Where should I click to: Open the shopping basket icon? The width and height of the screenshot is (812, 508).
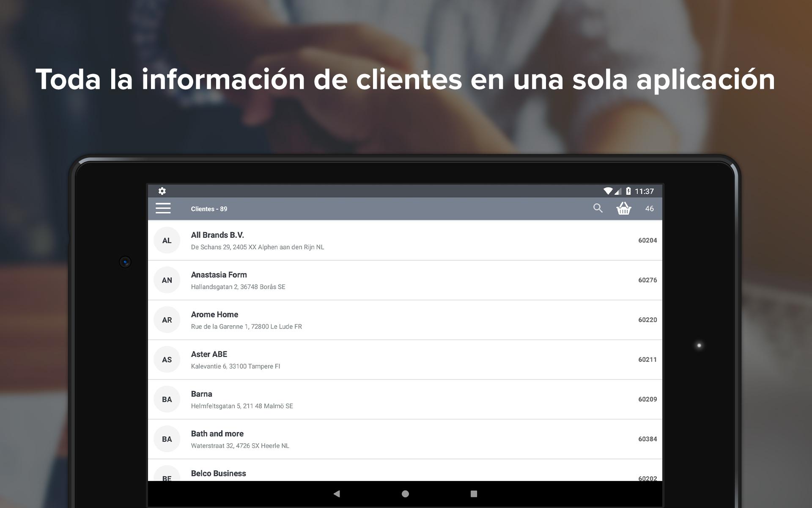(x=624, y=208)
